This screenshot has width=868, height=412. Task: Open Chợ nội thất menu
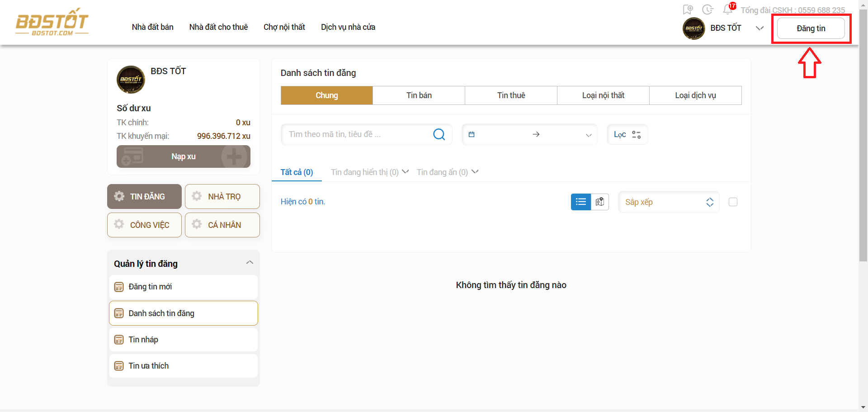tap(284, 27)
